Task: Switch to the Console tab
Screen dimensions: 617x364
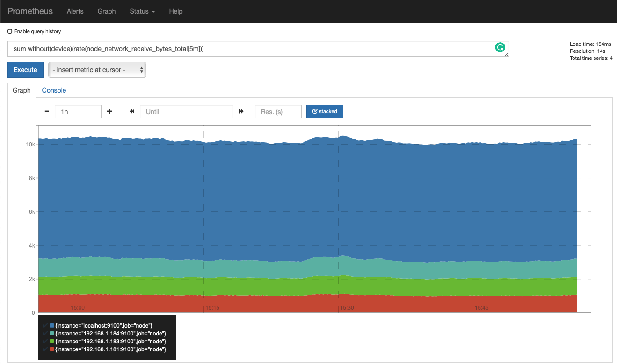Action: [x=54, y=90]
